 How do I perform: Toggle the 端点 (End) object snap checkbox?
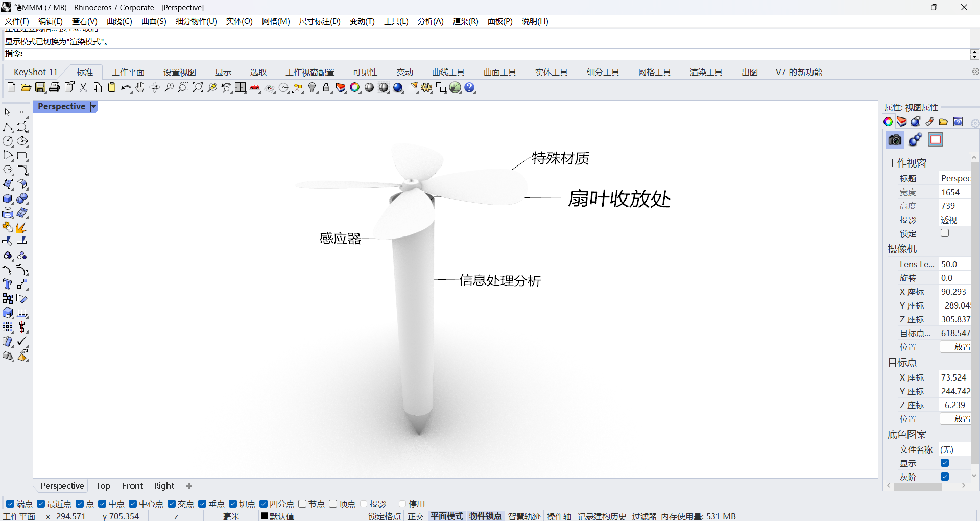10,504
